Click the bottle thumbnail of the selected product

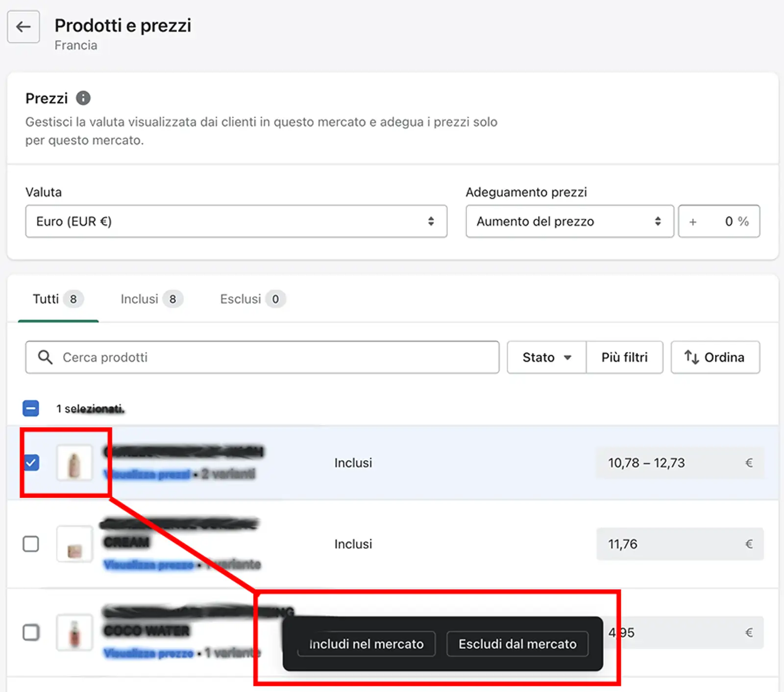coord(74,463)
